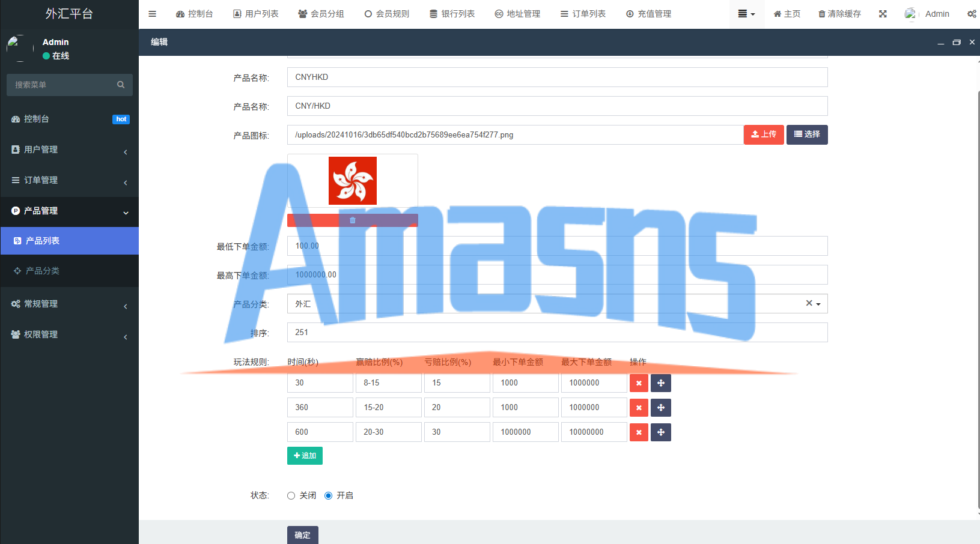This screenshot has height=544, width=980.
Task: Switch to the 用户列表 tab
Action: [256, 14]
